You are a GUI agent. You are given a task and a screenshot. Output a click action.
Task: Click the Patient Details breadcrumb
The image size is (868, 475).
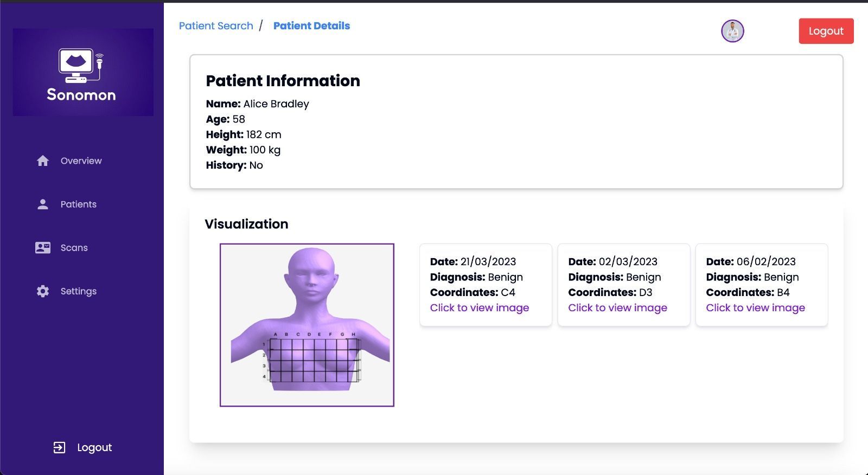(311, 26)
